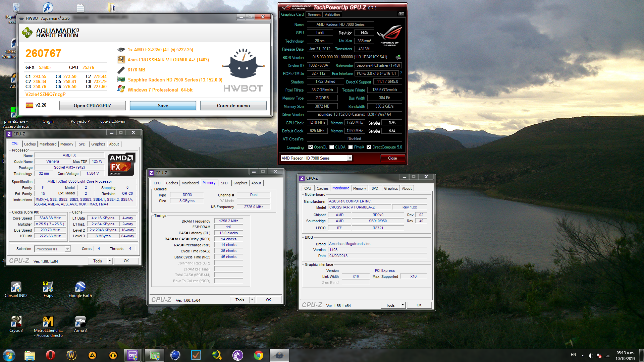Click the Close button in GPU-Z

pyautogui.click(x=392, y=158)
